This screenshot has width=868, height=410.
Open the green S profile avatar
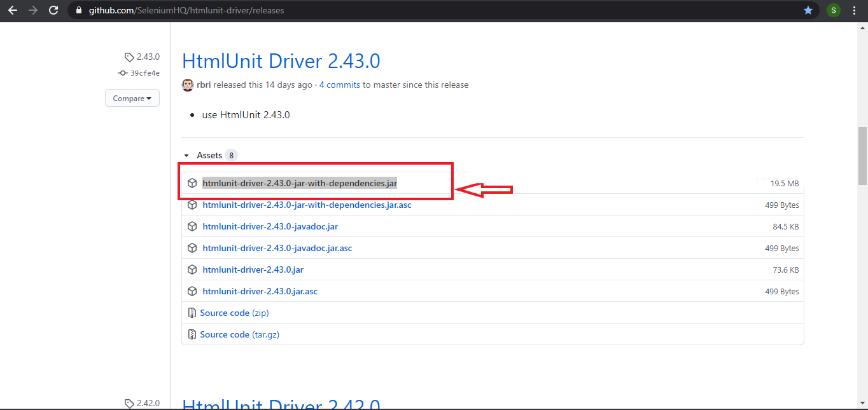[x=834, y=10]
